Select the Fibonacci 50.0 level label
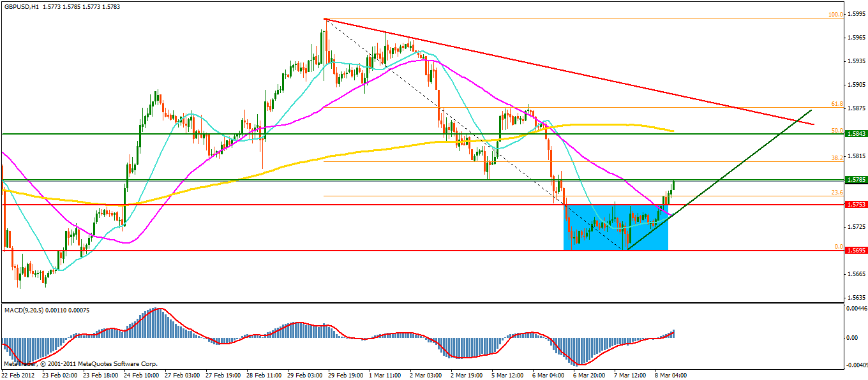Screen dimensions: 868x380 click(x=837, y=130)
